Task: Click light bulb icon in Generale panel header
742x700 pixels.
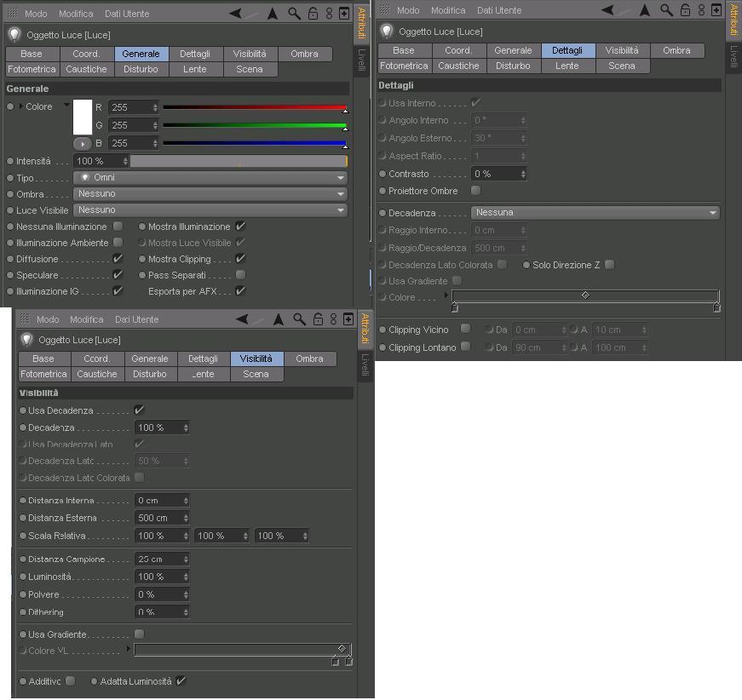Action: point(14,35)
